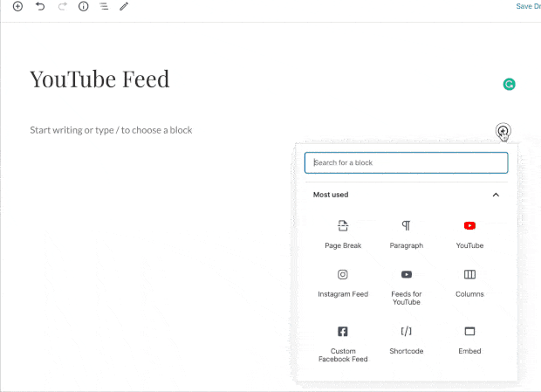Image resolution: width=541 pixels, height=392 pixels.
Task: Click the inline add block plus button
Action: [503, 131]
